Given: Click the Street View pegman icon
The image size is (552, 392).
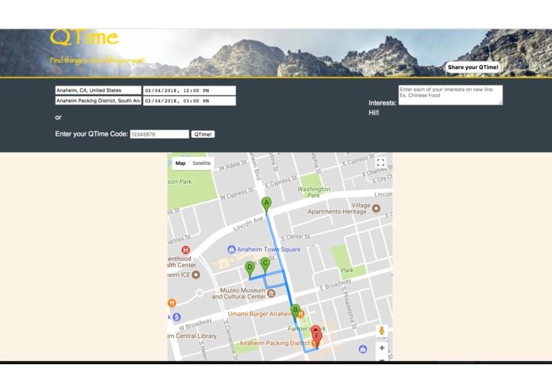Looking at the screenshot, I should (x=381, y=330).
